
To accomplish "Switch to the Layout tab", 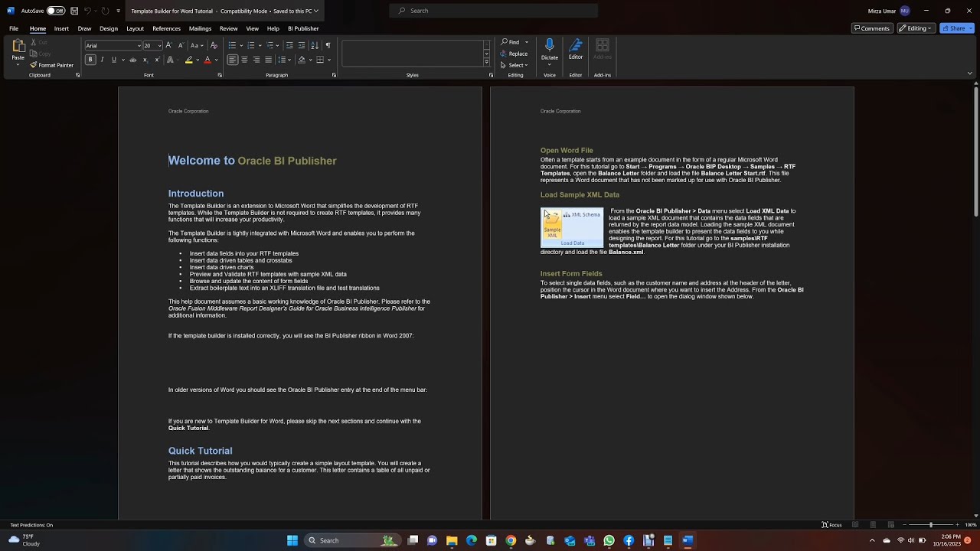I will pyautogui.click(x=135, y=28).
